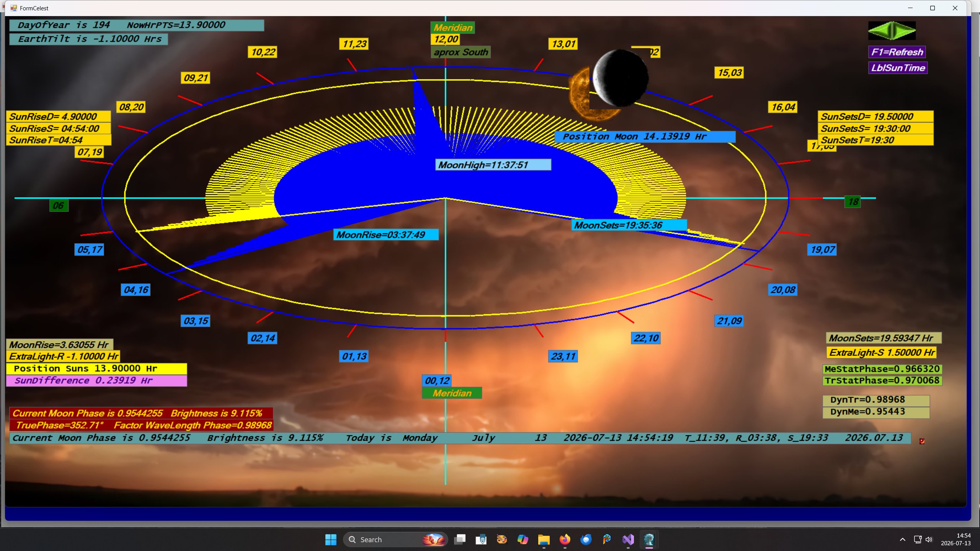This screenshot has width=980, height=551.
Task: Open File Explorer from the taskbar
Action: point(544,540)
